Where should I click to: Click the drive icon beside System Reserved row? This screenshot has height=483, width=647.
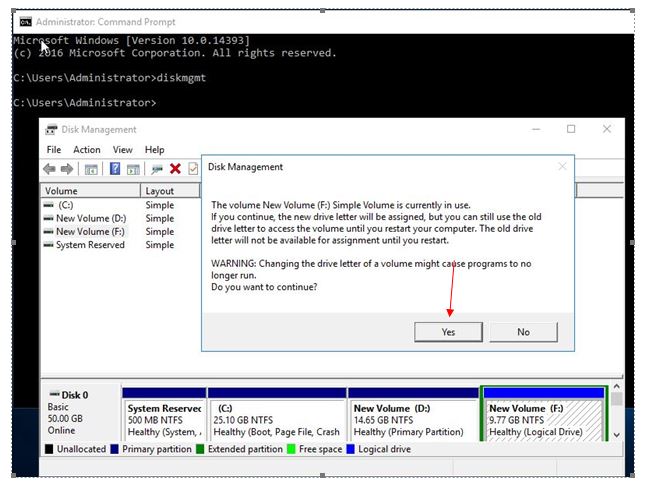pos(49,244)
